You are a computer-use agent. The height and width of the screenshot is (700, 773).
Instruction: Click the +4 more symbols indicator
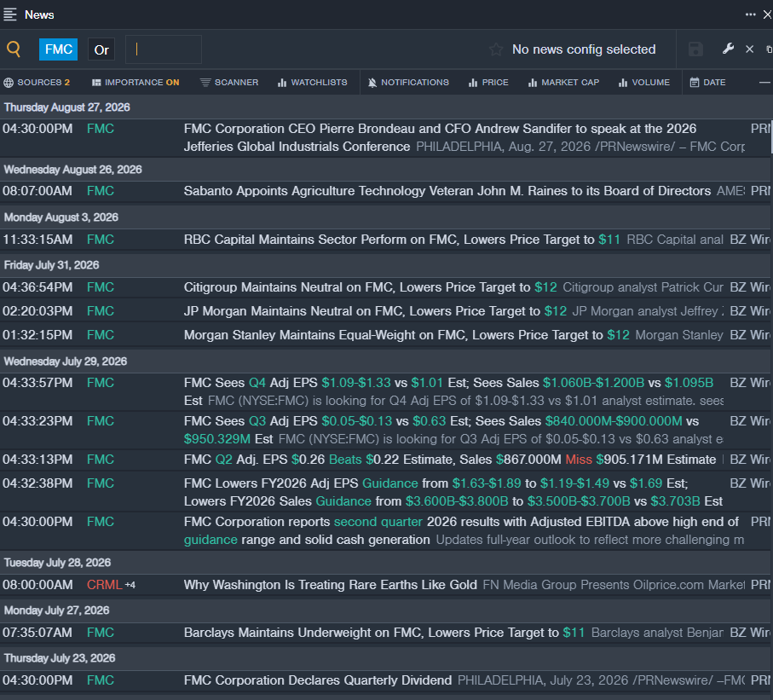coord(130,585)
